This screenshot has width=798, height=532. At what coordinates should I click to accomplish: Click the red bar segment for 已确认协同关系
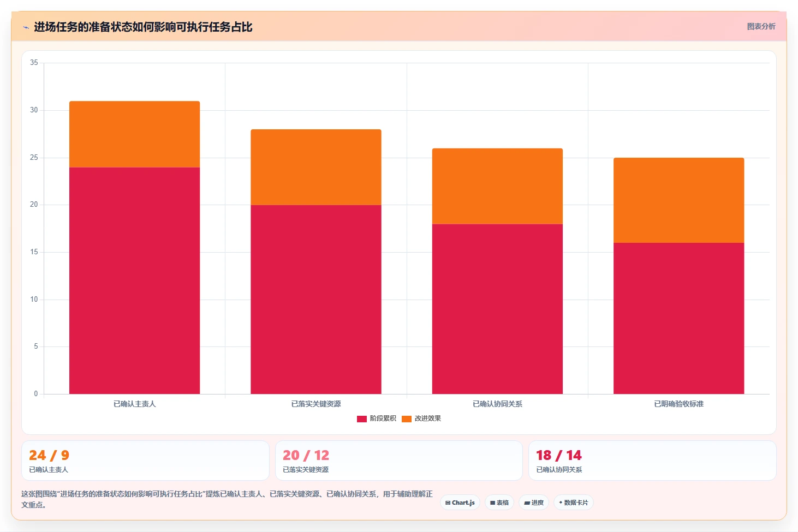tap(497, 309)
